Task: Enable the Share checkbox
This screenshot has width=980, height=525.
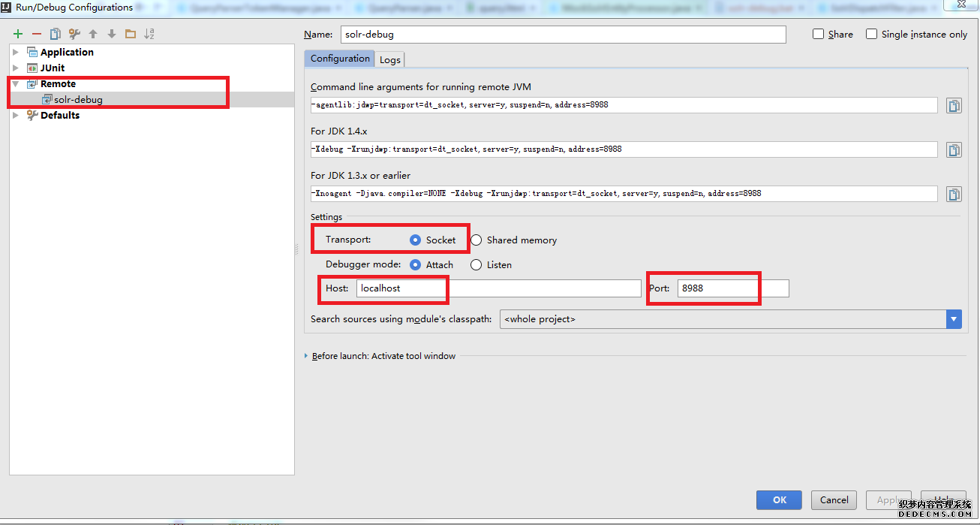Action: pyautogui.click(x=819, y=35)
